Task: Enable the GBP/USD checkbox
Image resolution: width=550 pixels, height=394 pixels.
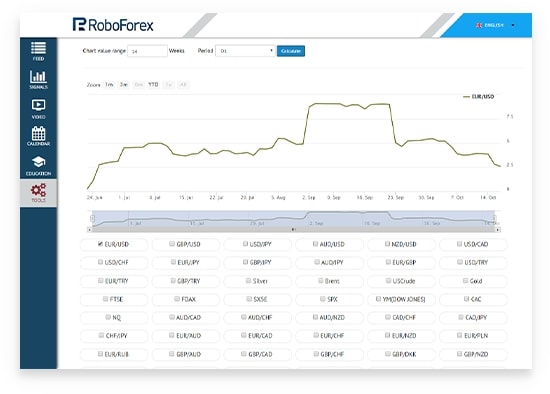Action: click(172, 244)
